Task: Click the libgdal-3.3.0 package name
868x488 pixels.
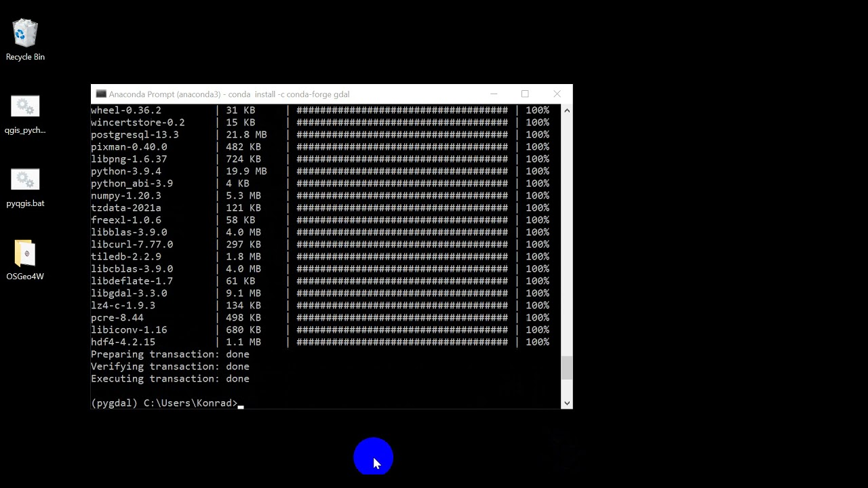Action: (x=129, y=293)
